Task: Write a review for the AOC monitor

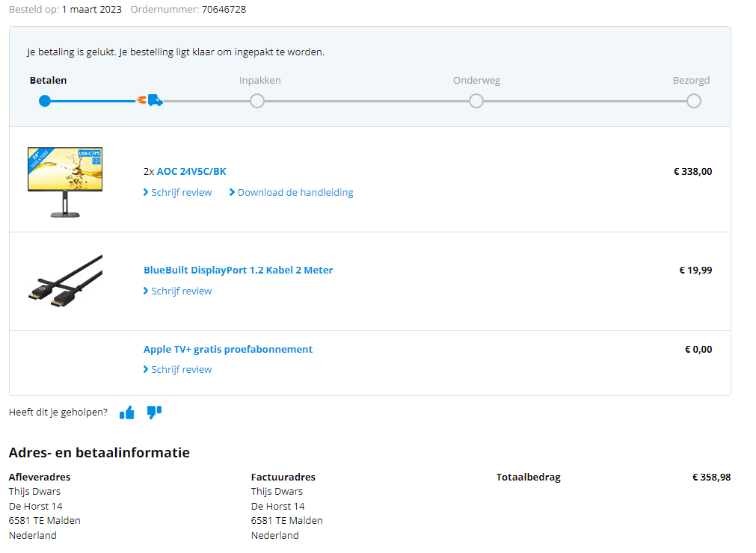Action: click(181, 193)
